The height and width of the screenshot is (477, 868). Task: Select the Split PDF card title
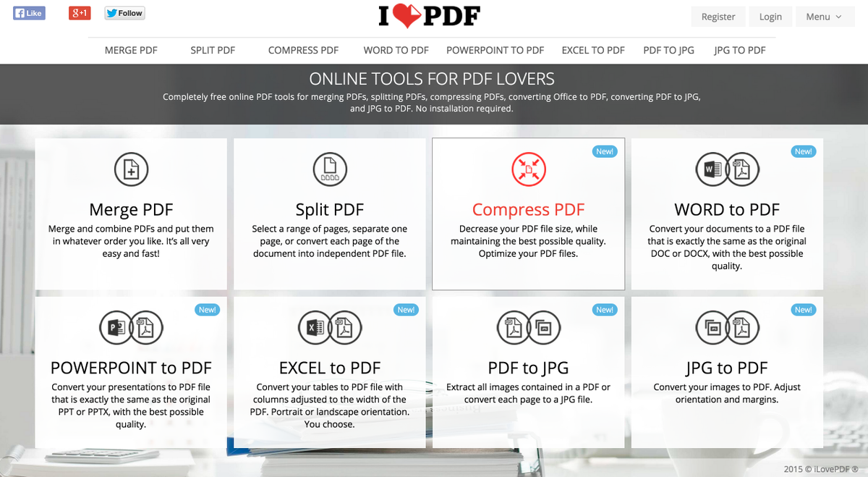click(329, 210)
